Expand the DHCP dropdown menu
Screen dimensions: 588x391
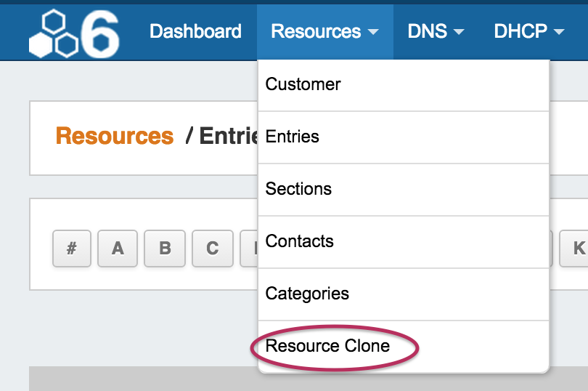coord(528,32)
